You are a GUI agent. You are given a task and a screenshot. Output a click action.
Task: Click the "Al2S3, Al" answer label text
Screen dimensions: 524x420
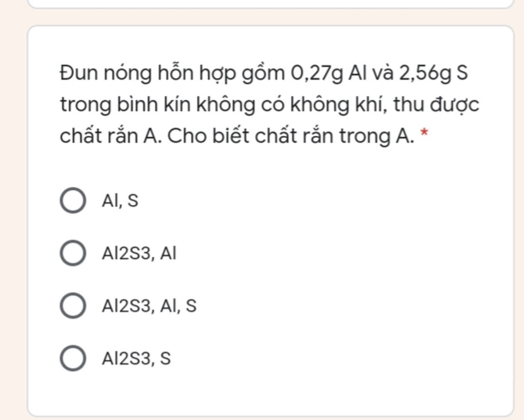point(139,253)
